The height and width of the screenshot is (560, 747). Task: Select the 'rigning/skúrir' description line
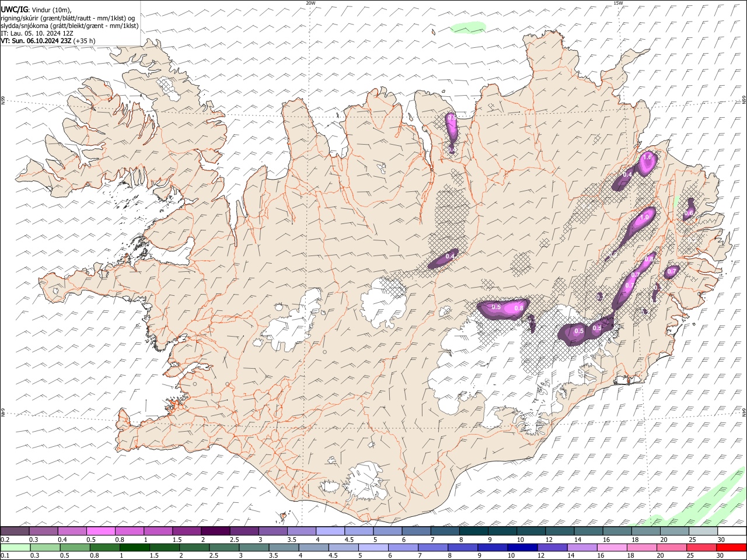point(68,17)
